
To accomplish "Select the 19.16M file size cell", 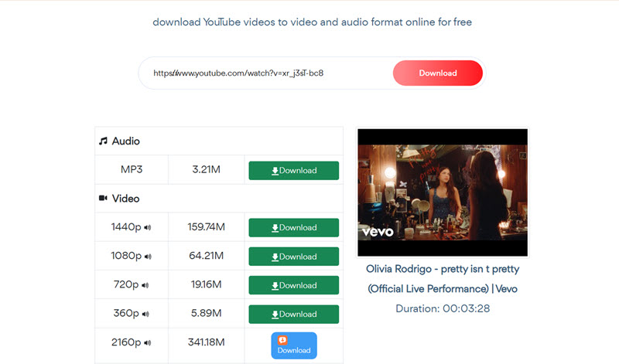I will pos(206,284).
